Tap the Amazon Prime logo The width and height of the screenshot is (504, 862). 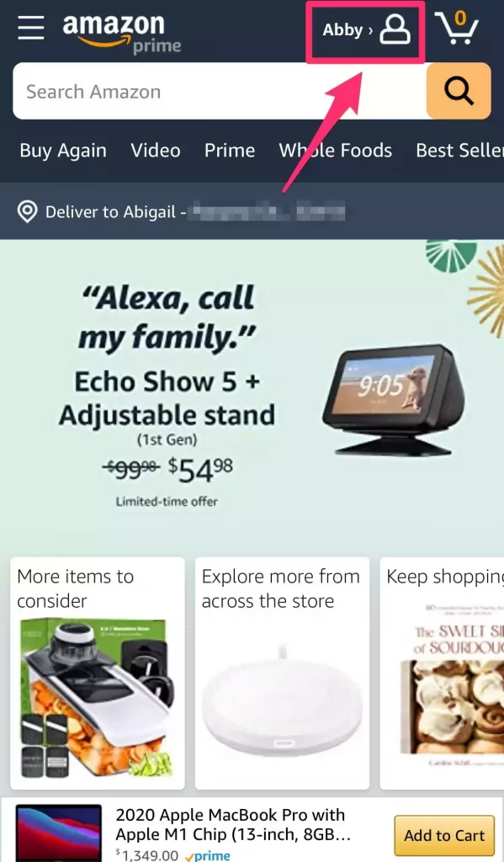pos(121,33)
